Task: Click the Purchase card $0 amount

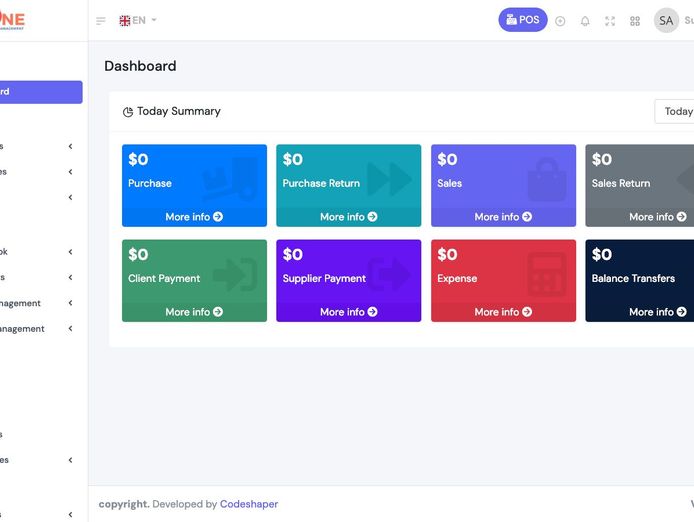Action: tap(138, 159)
